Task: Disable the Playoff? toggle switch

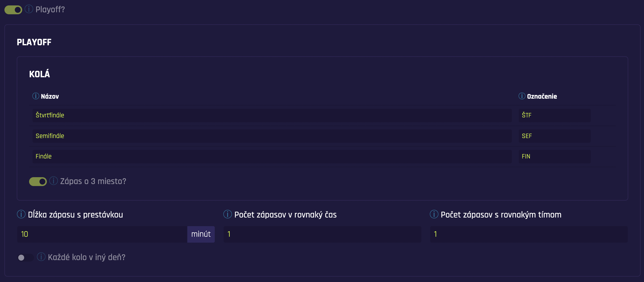Action: click(x=14, y=10)
